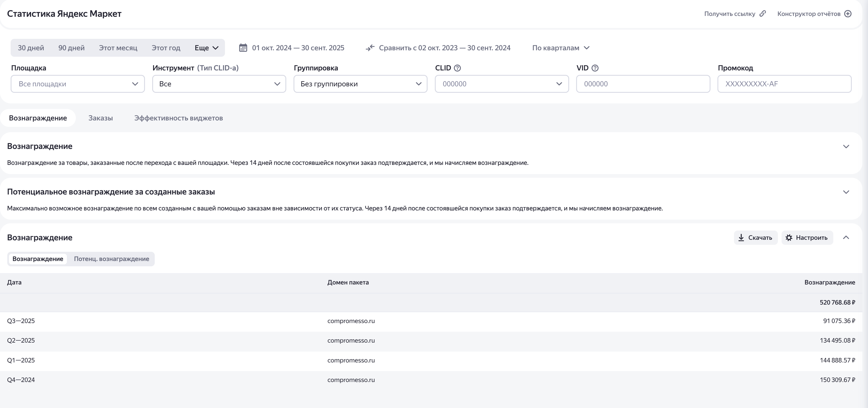
Task: Switch to the Заказы tab
Action: 100,118
